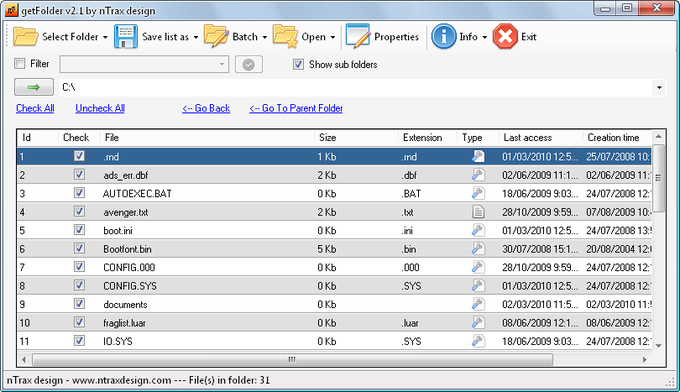Screen dimensions: 680x392
Task: Click the vertical scrollbar down arrow
Action: point(658,346)
